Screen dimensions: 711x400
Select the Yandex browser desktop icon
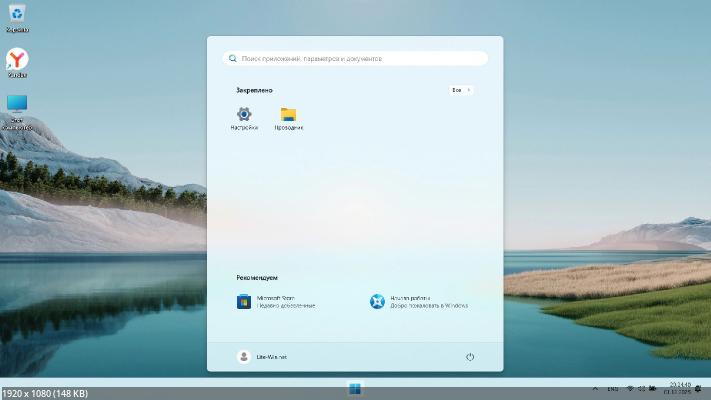(x=17, y=61)
